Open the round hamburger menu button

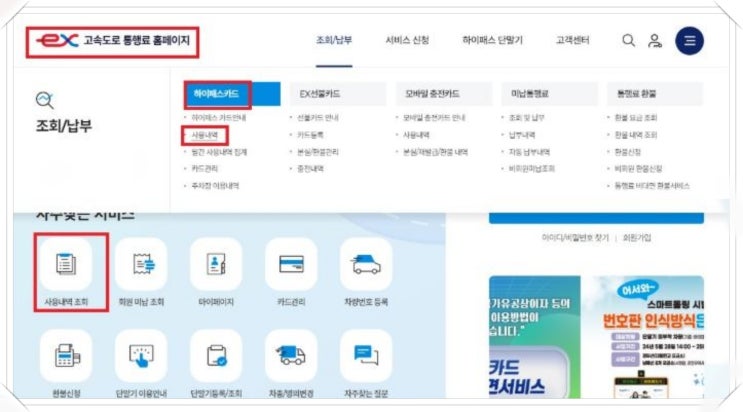point(689,41)
